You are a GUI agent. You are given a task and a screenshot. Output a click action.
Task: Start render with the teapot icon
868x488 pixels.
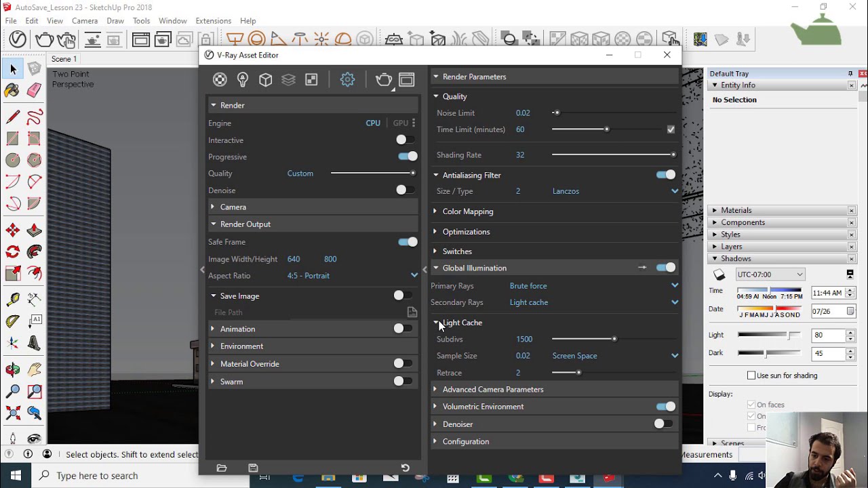(x=44, y=39)
